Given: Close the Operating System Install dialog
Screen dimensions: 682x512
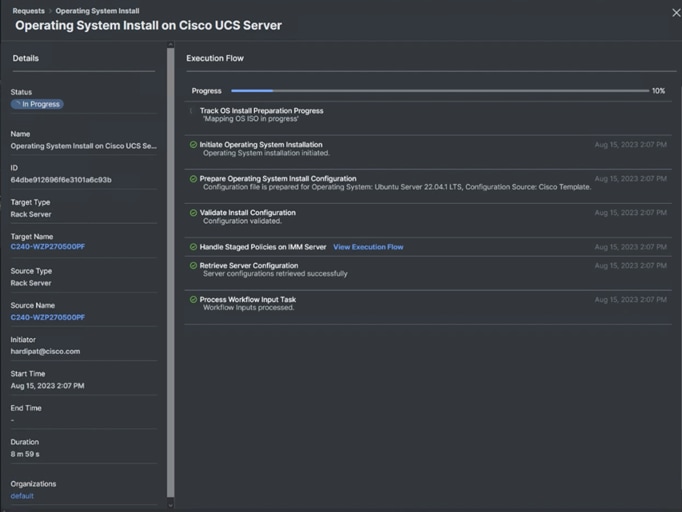Looking at the screenshot, I should (676, 13).
